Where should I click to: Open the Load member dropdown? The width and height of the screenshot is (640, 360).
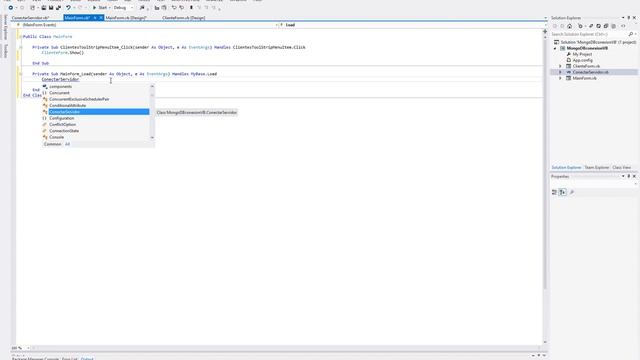[411, 25]
